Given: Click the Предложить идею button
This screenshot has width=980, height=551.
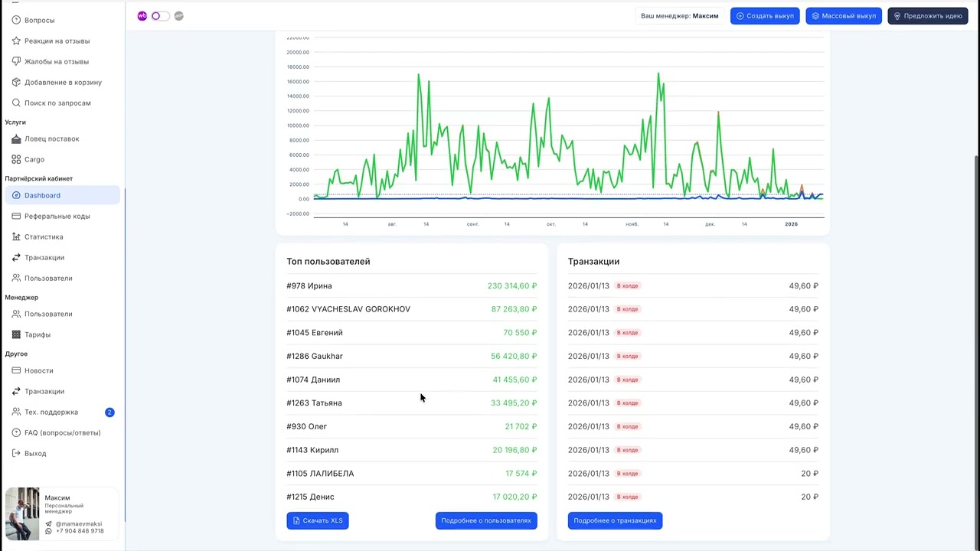Looking at the screenshot, I should (927, 16).
